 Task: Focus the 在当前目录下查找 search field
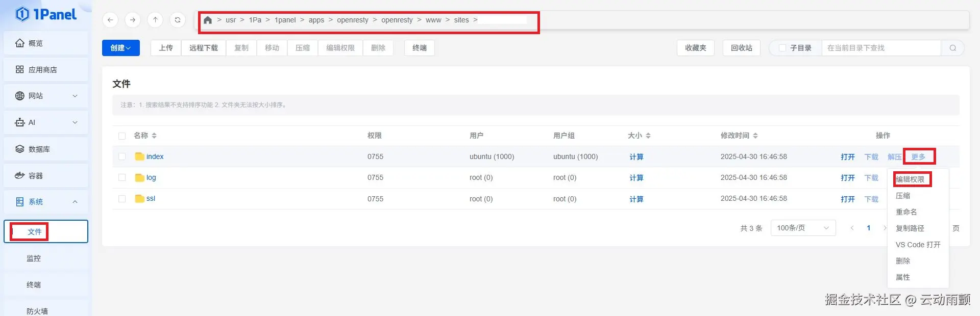tap(881, 48)
